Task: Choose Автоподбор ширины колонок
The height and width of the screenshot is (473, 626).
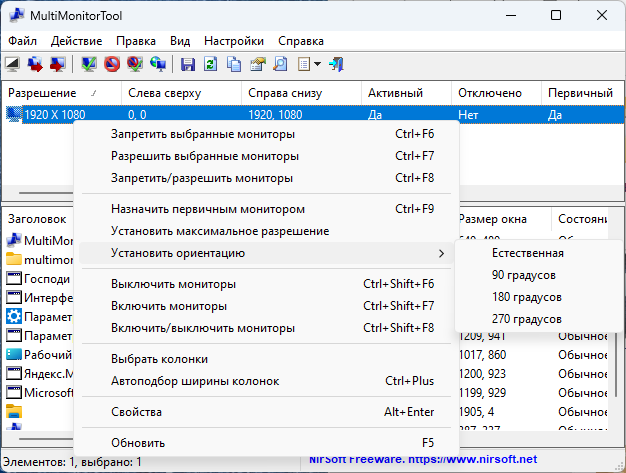Action: point(266,381)
